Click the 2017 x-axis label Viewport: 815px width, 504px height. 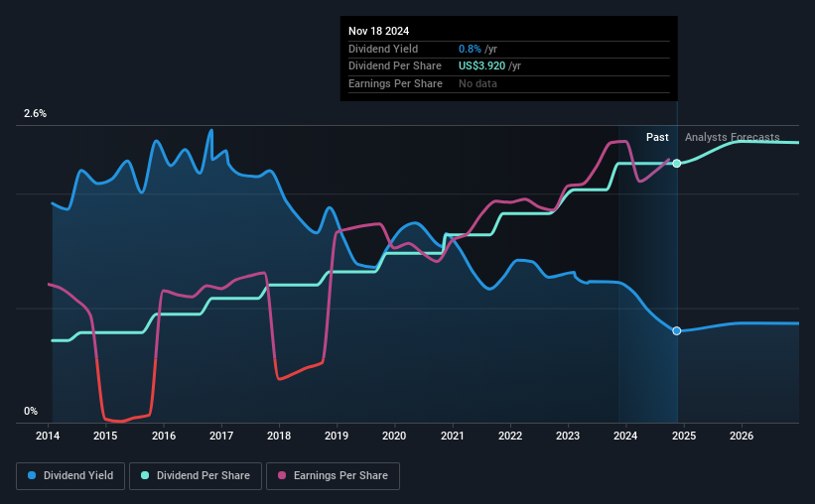221,436
